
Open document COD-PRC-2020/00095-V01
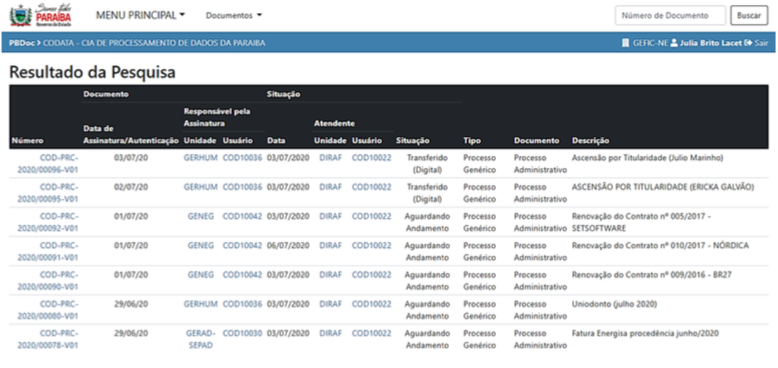click(48, 193)
